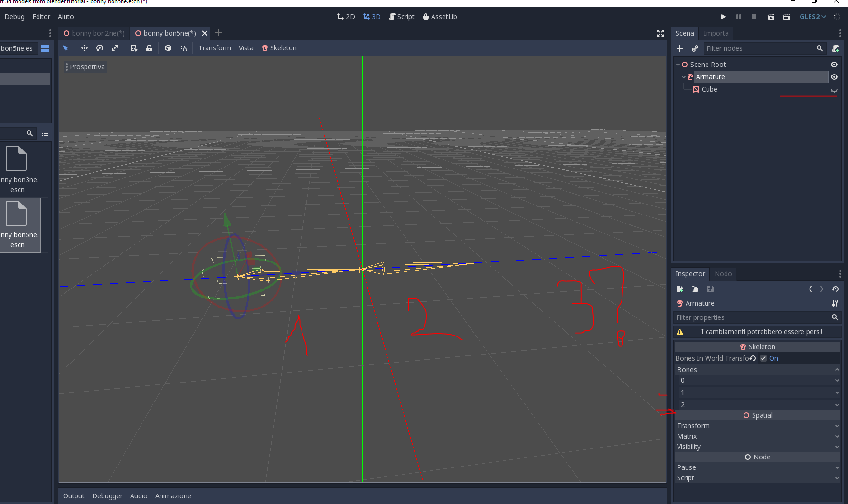The image size is (848, 504).
Task: Select the Rotate tool in the viewport toolbar
Action: click(100, 48)
